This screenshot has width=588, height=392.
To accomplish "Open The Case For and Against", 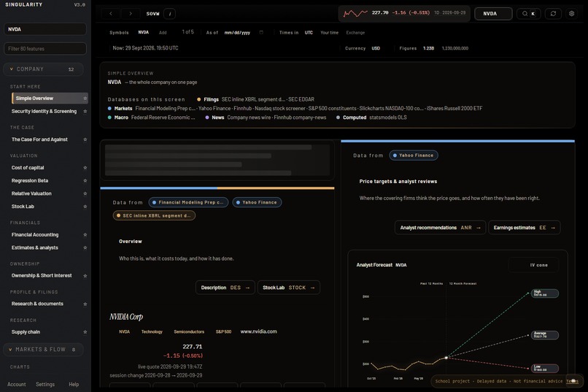I will point(39,139).
